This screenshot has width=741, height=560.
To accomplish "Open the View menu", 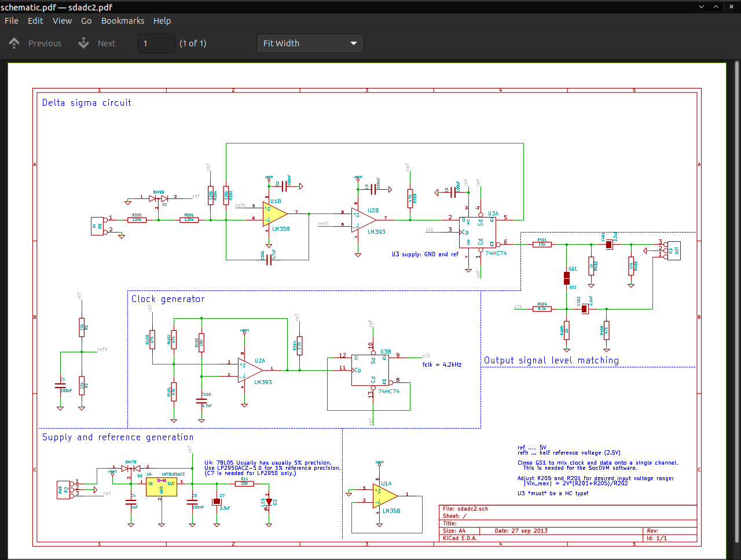I will point(62,21).
